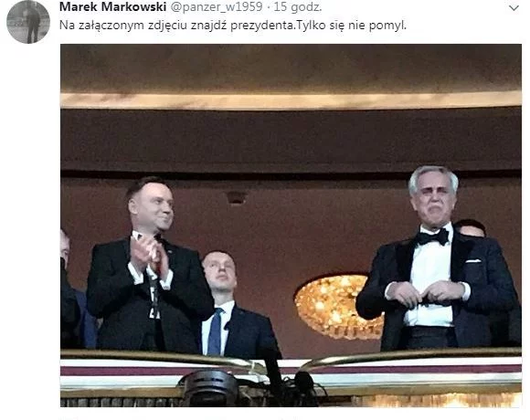Open the "15 godz." timestamp permalink
Screen dimensions: 530x420
click(x=298, y=6)
